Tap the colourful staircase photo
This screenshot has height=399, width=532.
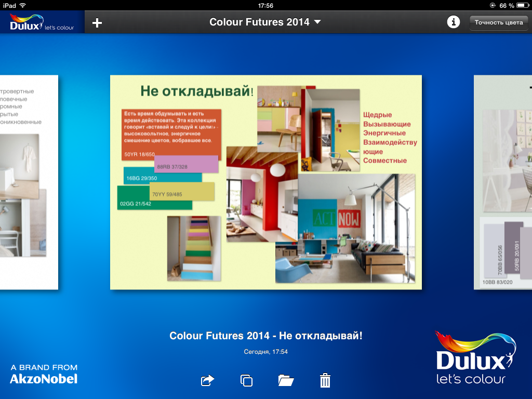coord(194,248)
